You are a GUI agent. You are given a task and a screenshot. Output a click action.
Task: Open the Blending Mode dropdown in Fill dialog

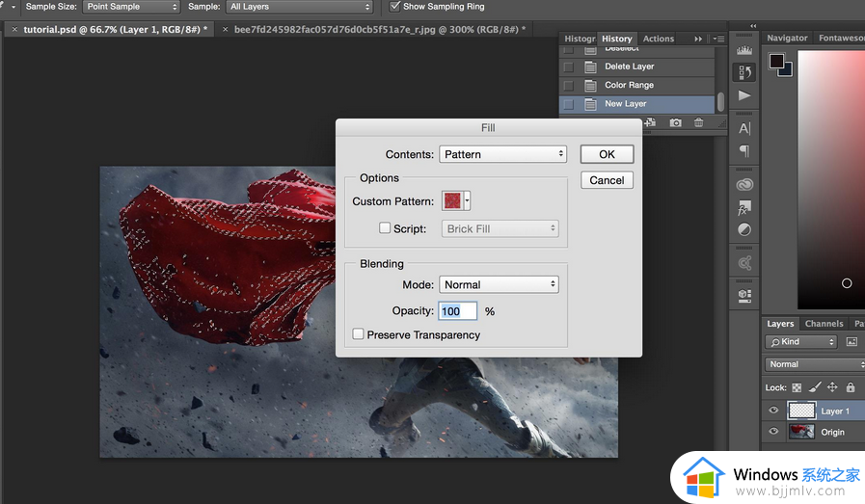(x=499, y=284)
